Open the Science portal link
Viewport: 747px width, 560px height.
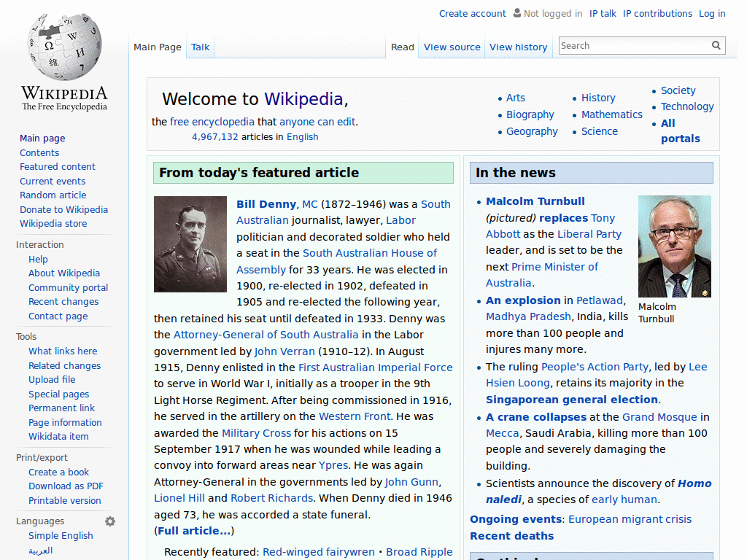[600, 131]
